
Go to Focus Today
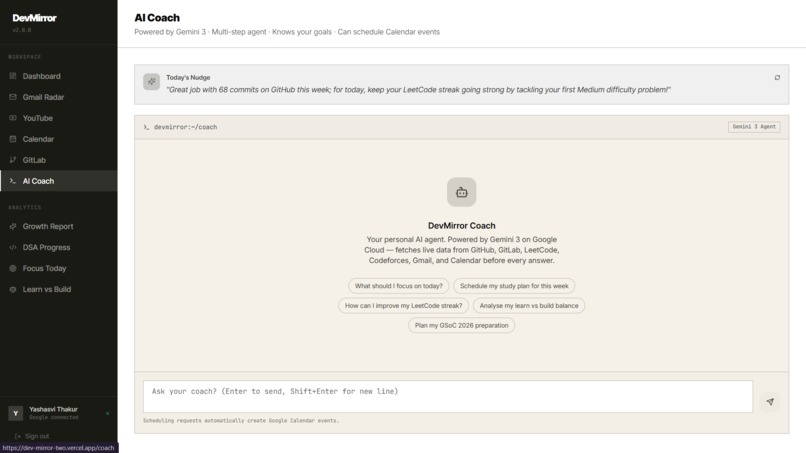click(x=59, y=268)
